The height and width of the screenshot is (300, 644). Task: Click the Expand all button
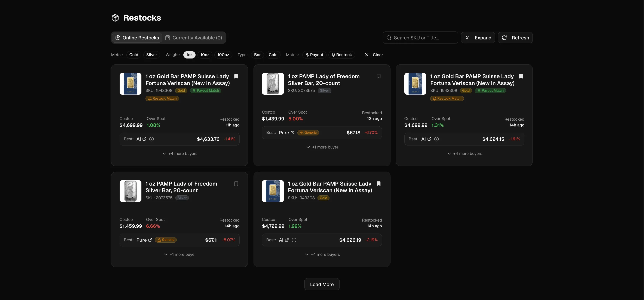pyautogui.click(x=478, y=38)
